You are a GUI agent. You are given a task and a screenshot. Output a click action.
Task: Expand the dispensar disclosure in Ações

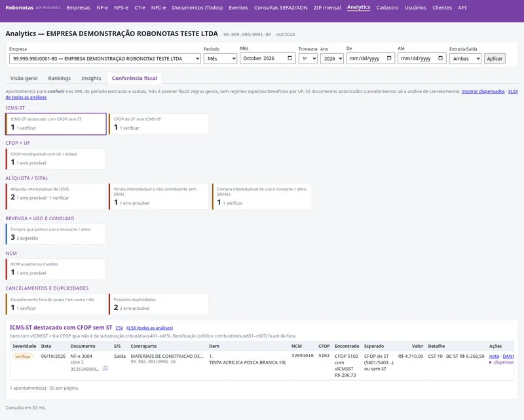[502, 362]
